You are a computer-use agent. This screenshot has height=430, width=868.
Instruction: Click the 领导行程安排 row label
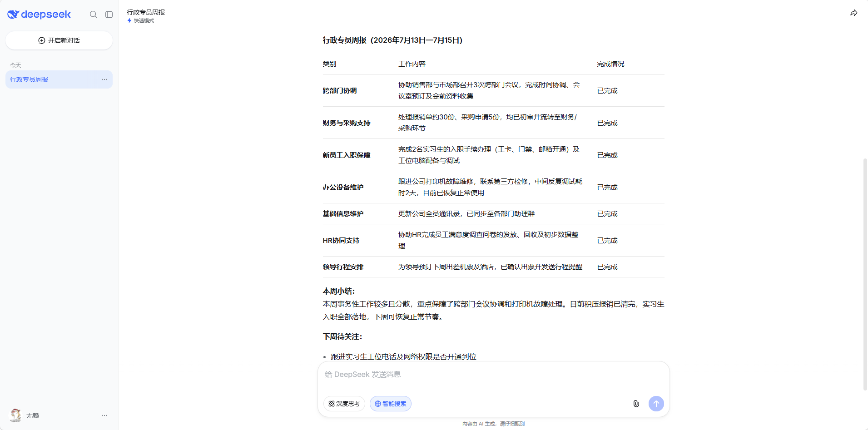[343, 267]
